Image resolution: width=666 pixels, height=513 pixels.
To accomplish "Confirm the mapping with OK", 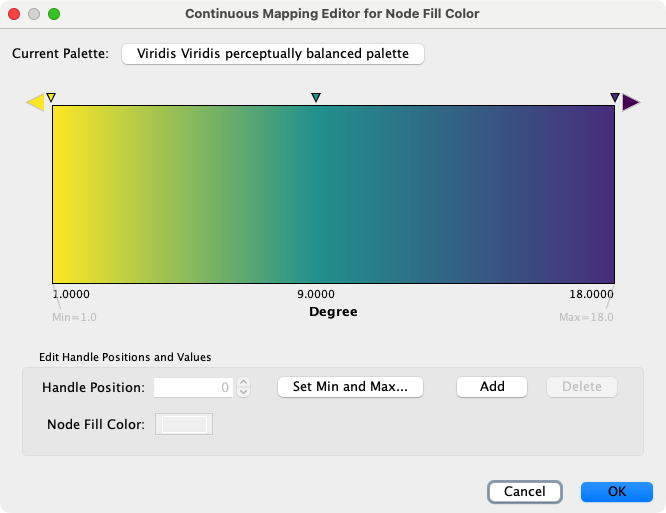I will 617,492.
